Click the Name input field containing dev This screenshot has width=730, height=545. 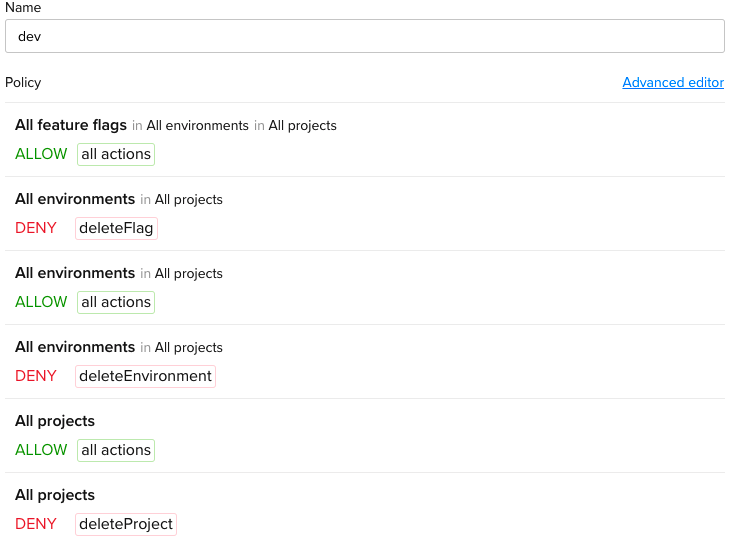tap(364, 36)
